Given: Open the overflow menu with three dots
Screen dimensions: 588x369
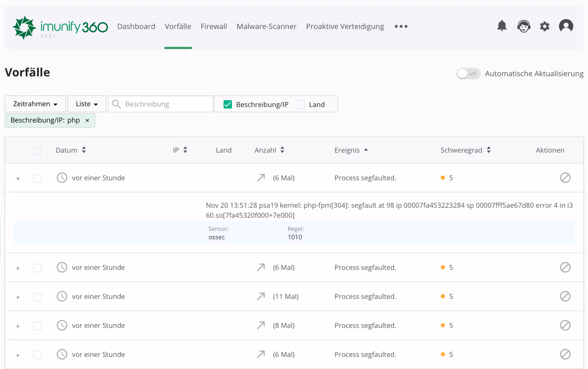Looking at the screenshot, I should click(401, 26).
